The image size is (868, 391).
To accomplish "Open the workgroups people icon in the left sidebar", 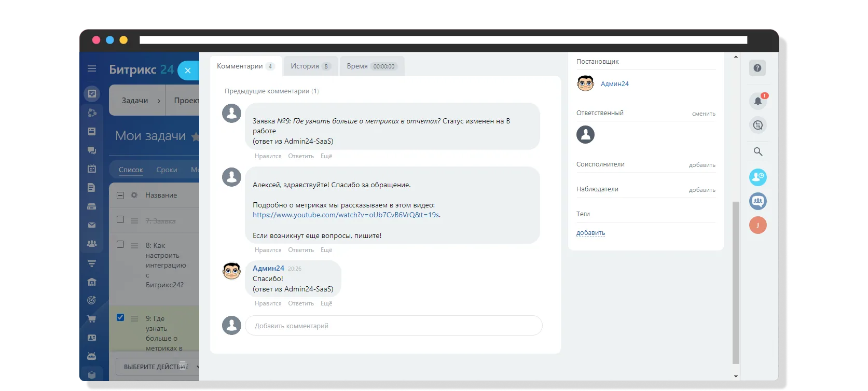I will pyautogui.click(x=92, y=244).
